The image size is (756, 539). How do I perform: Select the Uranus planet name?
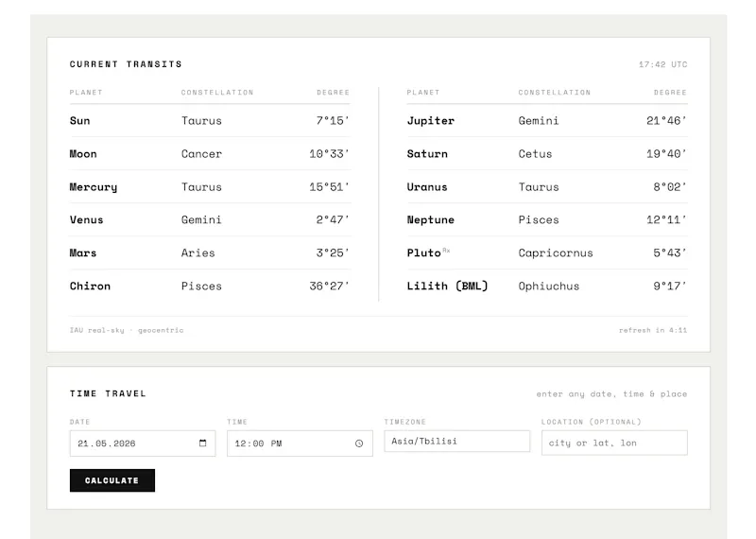pyautogui.click(x=427, y=187)
